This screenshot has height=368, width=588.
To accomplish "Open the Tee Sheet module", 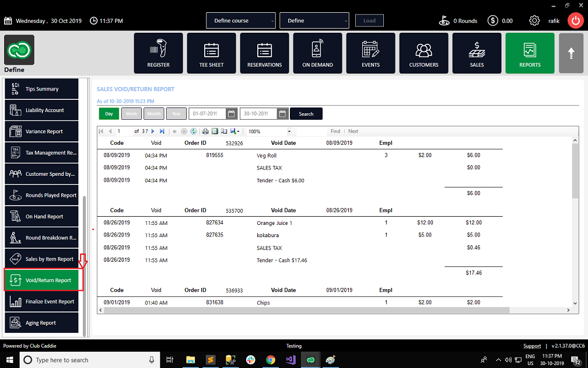I will tap(211, 53).
